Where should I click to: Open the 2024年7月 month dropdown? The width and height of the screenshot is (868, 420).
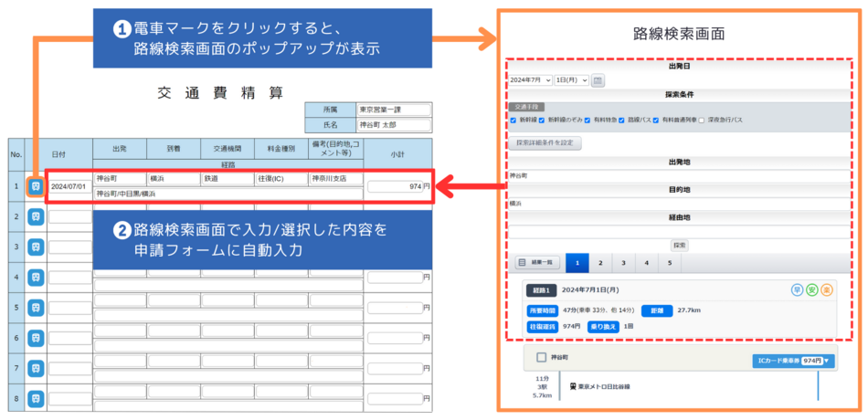pos(531,80)
